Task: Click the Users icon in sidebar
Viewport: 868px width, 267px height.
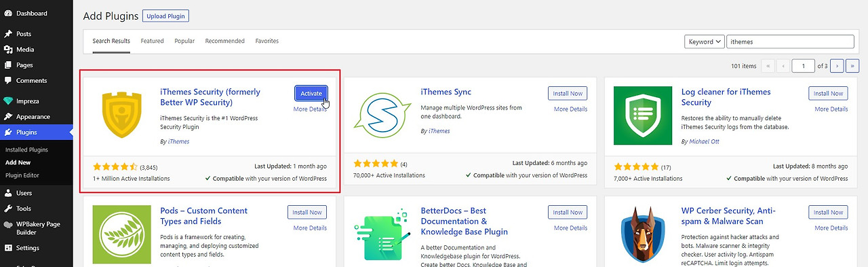Action: click(8, 193)
